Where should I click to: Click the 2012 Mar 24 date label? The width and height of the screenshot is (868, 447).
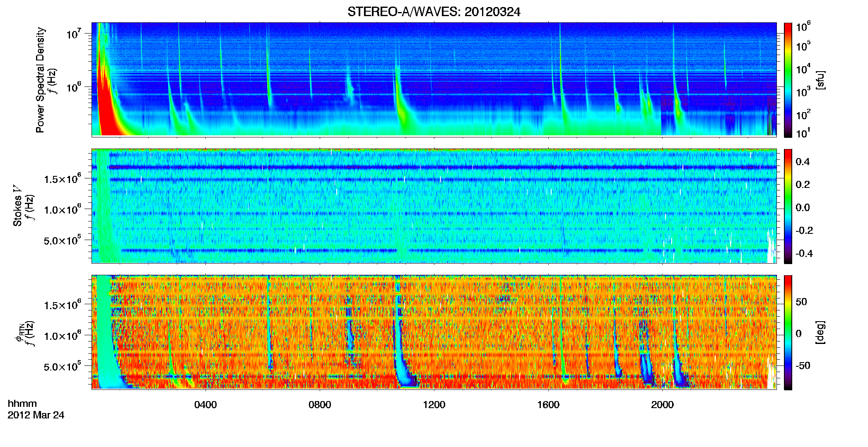[x=36, y=415]
